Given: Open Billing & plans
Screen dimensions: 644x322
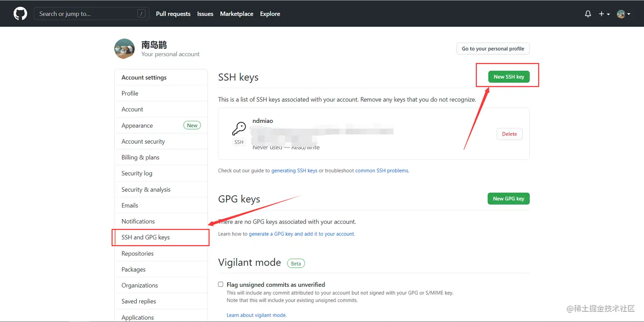Looking at the screenshot, I should click(x=161, y=157).
